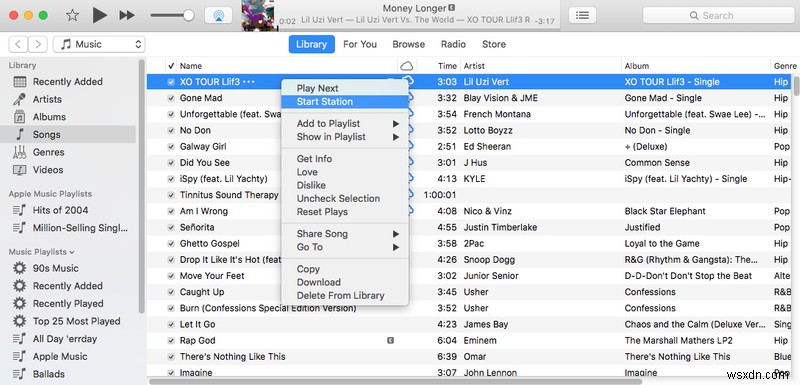Screen dimensions: 800x385
Task: Choose Delete From Library
Action: (345, 295)
